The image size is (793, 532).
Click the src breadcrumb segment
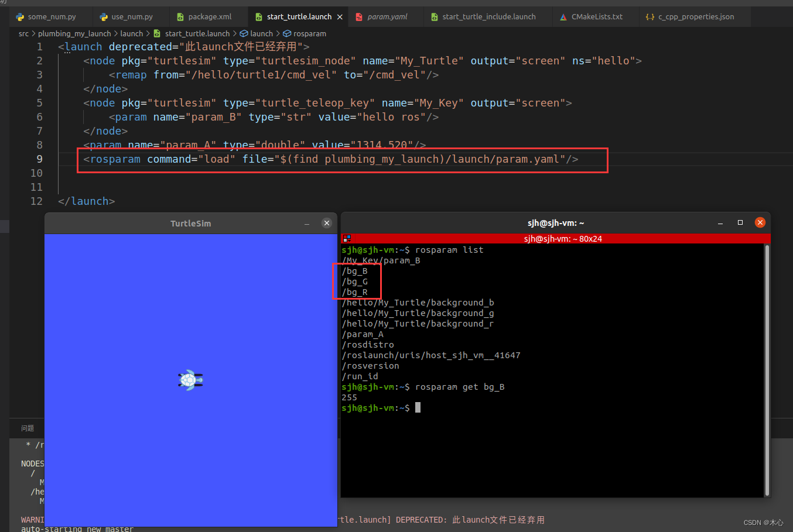click(x=23, y=34)
